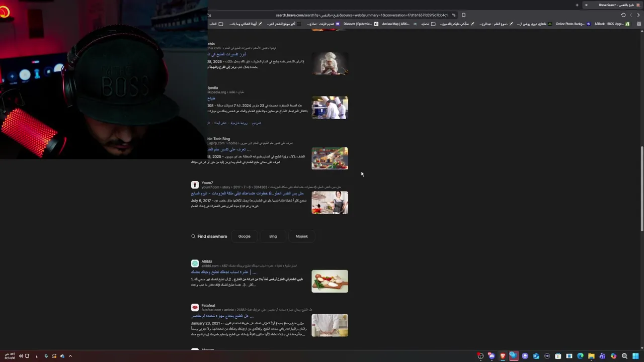
Task: Open the apps grid icon in bookmarks bar
Action: 638,24
